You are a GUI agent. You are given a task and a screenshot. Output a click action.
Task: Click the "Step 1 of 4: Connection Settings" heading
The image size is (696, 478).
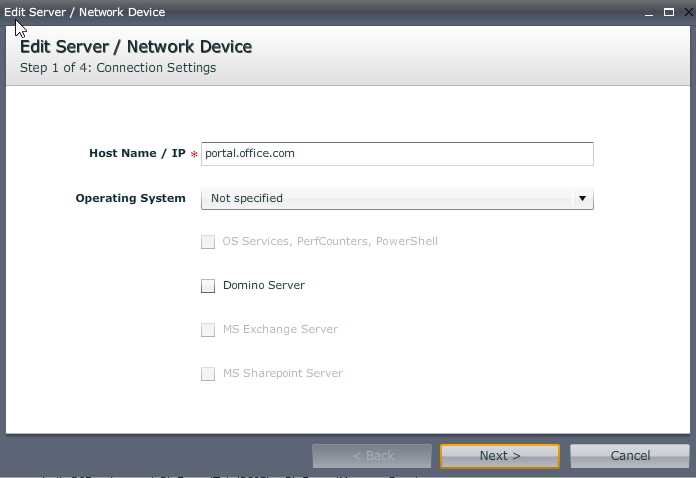click(118, 68)
